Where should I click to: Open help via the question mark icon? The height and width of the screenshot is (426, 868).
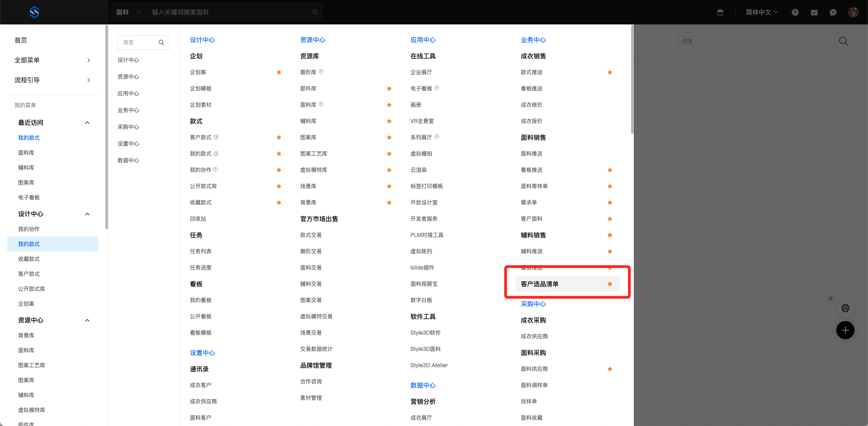pos(795,13)
